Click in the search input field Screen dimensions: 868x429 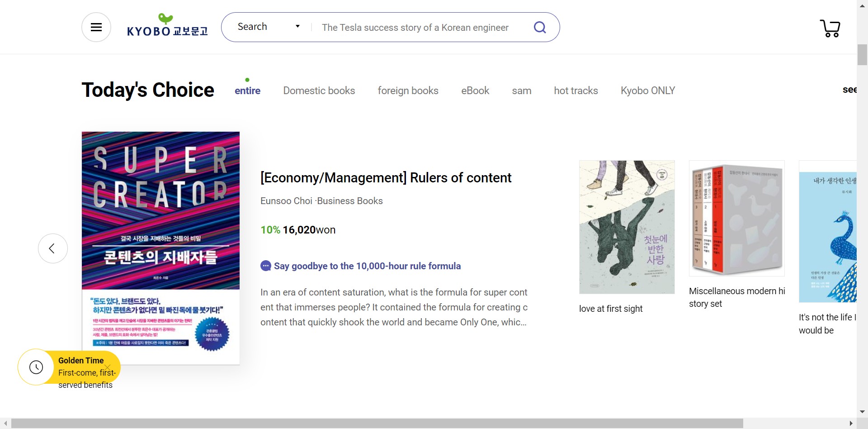(x=420, y=28)
